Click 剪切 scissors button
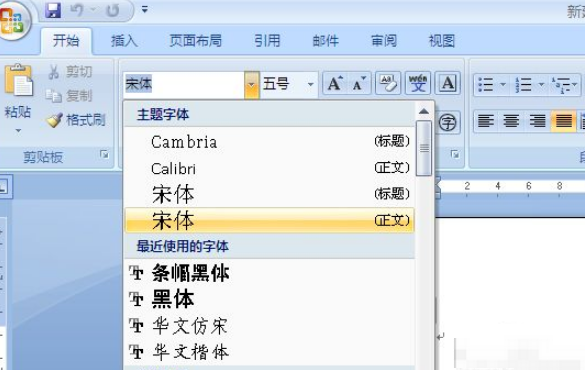The height and width of the screenshot is (370, 585). coord(70,72)
